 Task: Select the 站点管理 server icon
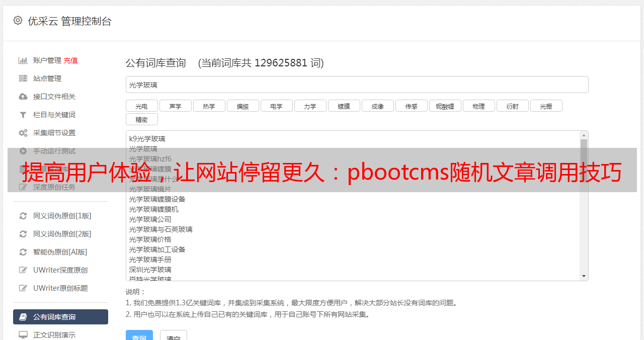point(23,78)
